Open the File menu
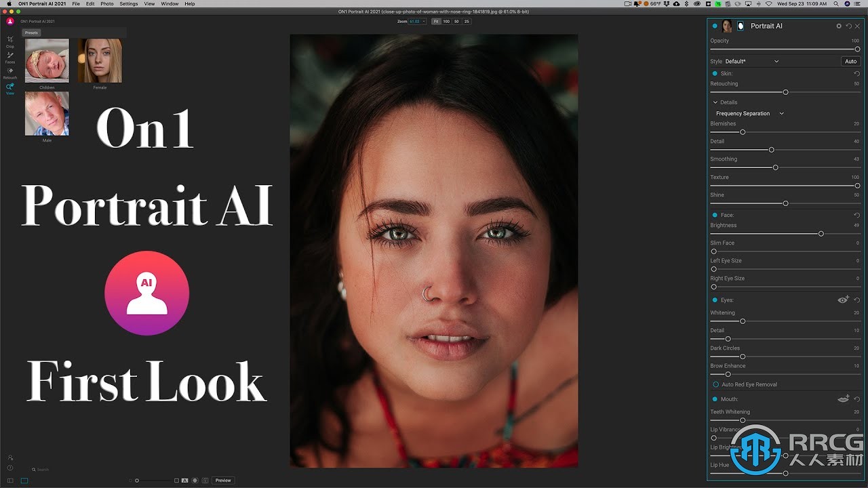The image size is (868, 488). click(76, 4)
